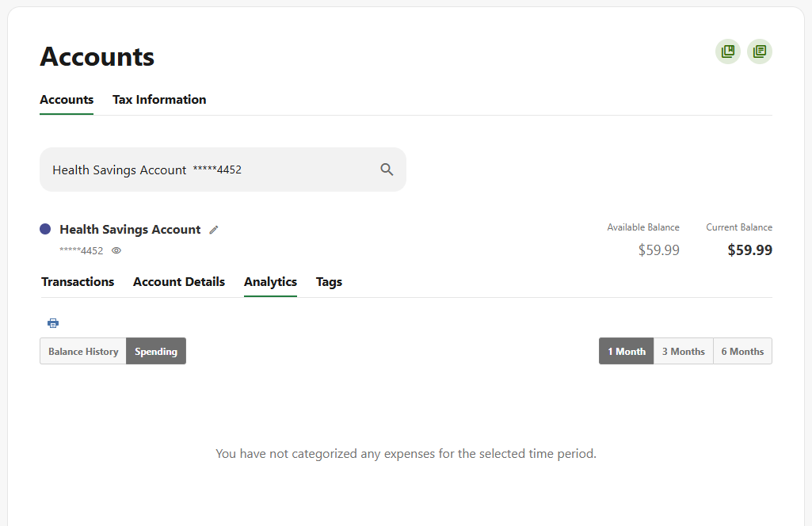Click the search magnifier icon
Screen dimensions: 812x526
click(x=387, y=170)
